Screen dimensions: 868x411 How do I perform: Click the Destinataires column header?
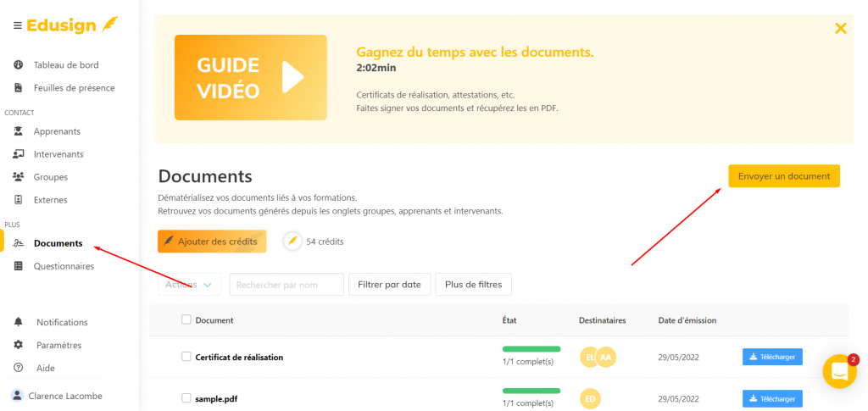click(603, 319)
